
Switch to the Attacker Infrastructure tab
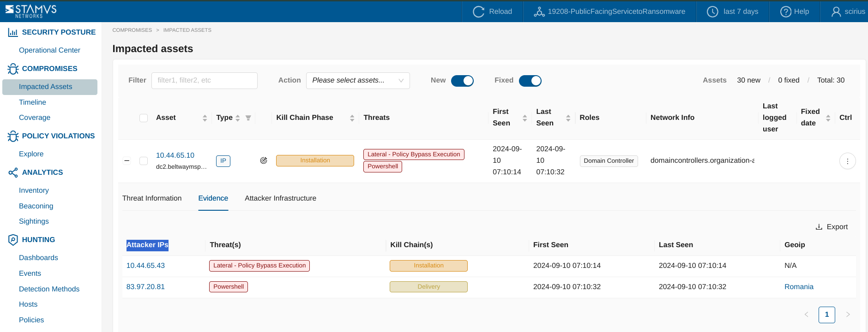pyautogui.click(x=280, y=198)
